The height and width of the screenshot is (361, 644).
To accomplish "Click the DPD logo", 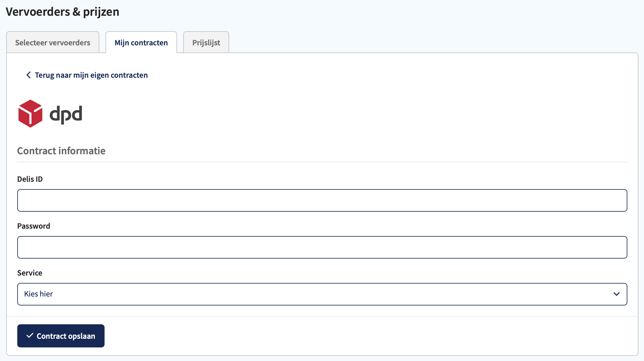I will click(50, 114).
